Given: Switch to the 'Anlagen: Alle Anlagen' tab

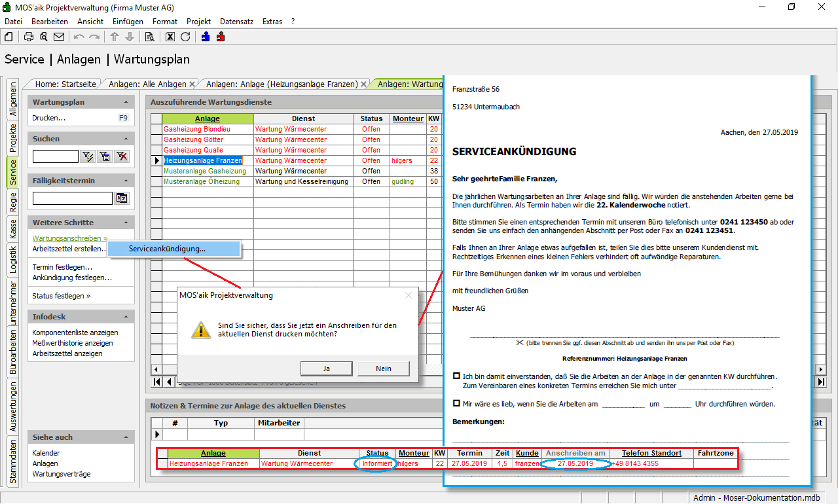Looking at the screenshot, I should click(x=147, y=84).
